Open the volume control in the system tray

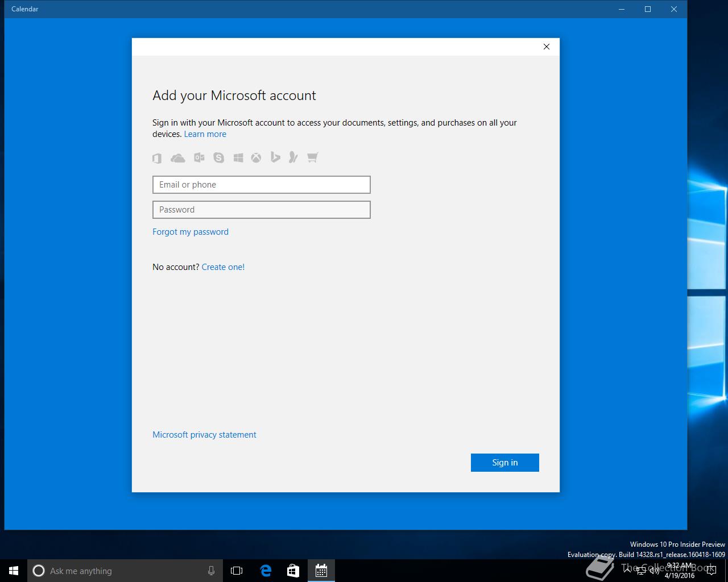(654, 571)
